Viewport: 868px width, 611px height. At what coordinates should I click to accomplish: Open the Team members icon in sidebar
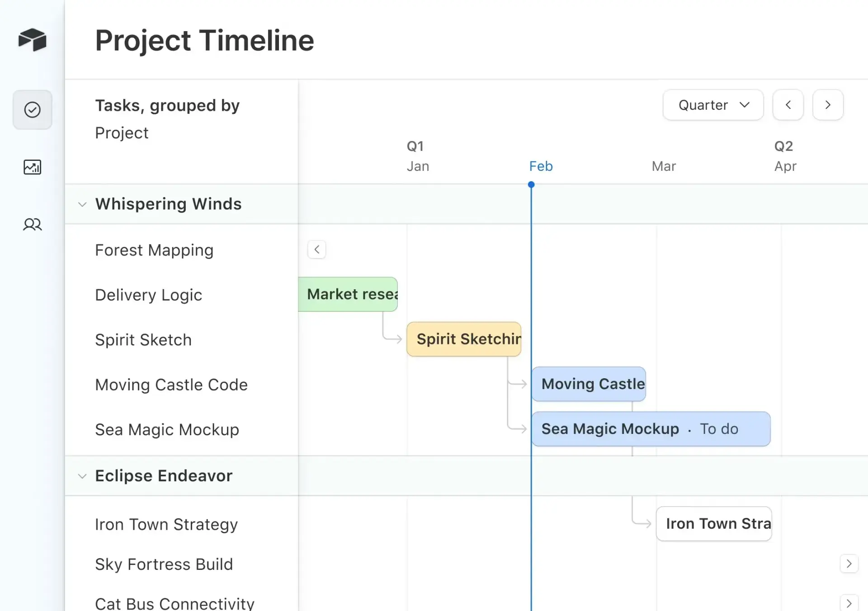tap(32, 225)
